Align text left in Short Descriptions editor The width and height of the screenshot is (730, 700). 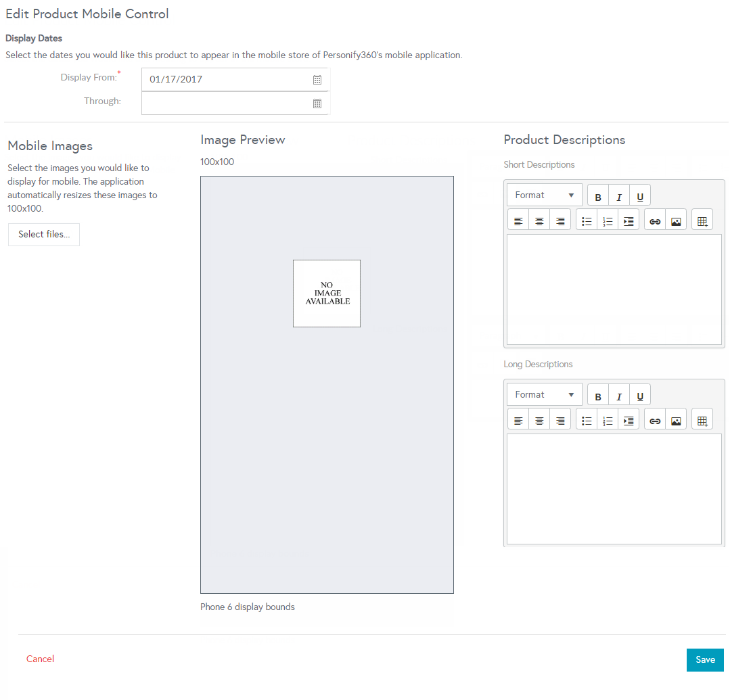click(518, 220)
